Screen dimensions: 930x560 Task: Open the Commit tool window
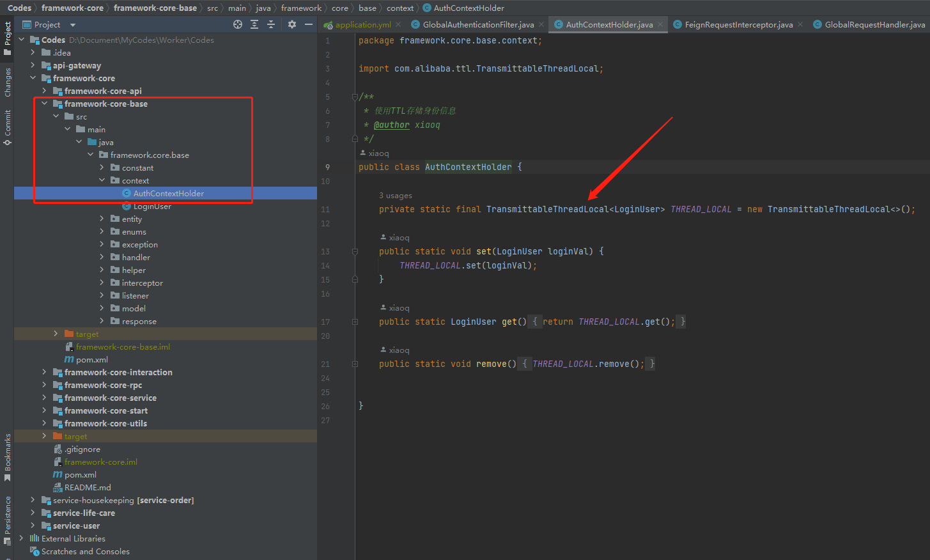tap(7, 127)
